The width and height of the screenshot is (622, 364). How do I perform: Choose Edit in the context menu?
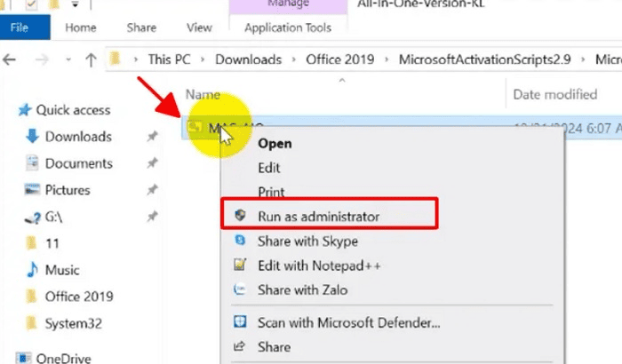(x=269, y=167)
